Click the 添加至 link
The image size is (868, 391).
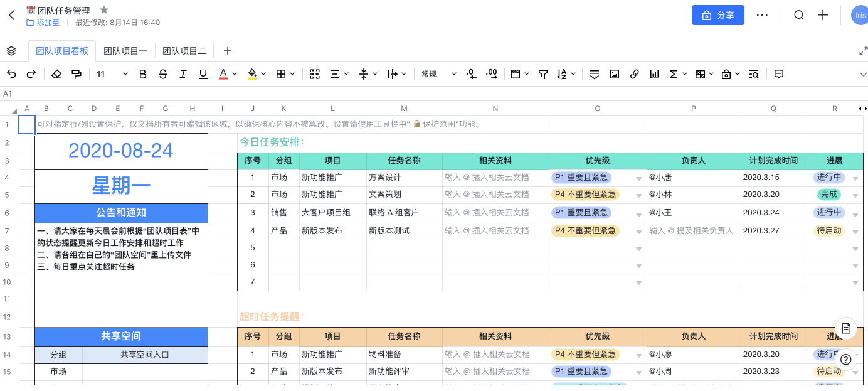pyautogui.click(x=43, y=23)
